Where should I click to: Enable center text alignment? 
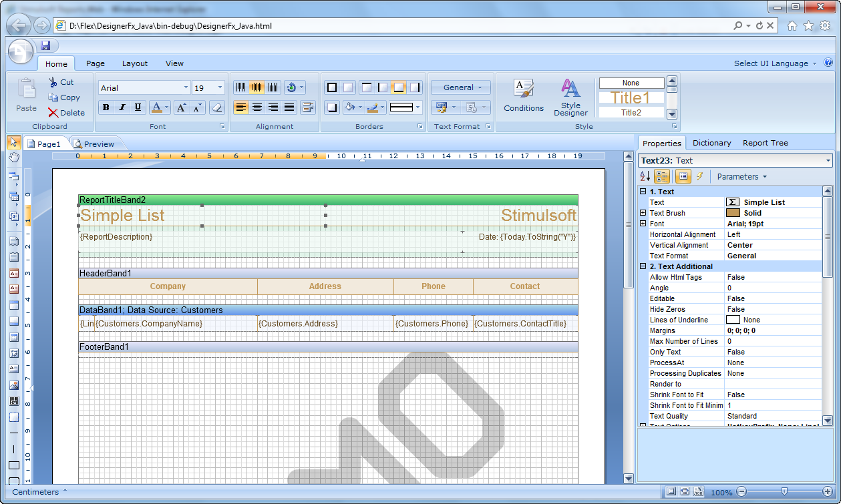[x=257, y=107]
